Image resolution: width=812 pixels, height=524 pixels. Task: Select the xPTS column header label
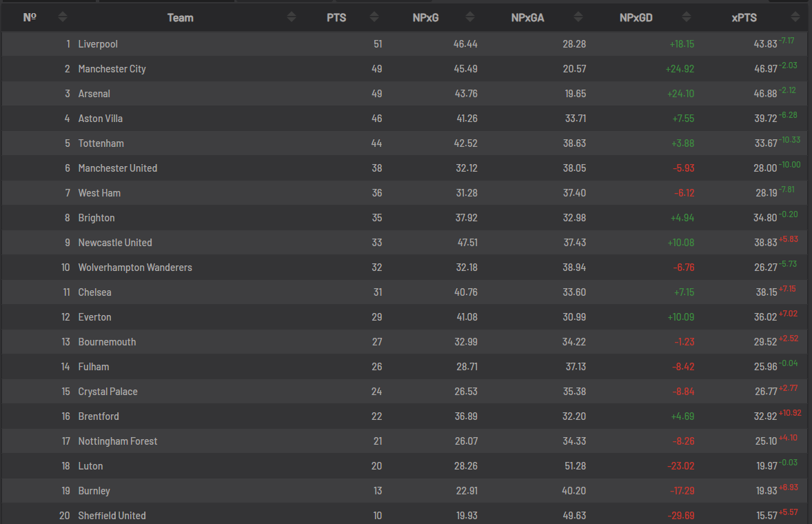(x=744, y=18)
